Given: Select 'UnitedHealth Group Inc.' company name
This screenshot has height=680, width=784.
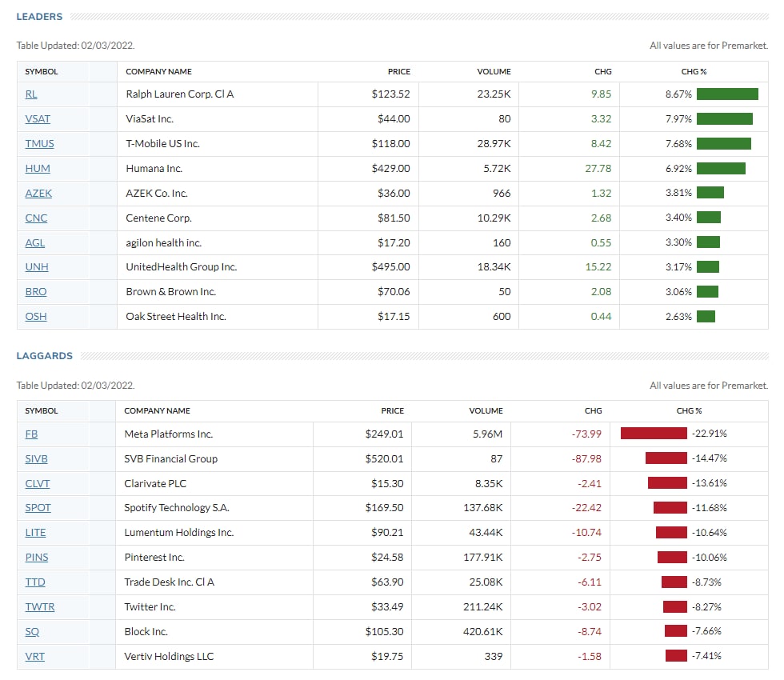Looking at the screenshot, I should pos(181,267).
